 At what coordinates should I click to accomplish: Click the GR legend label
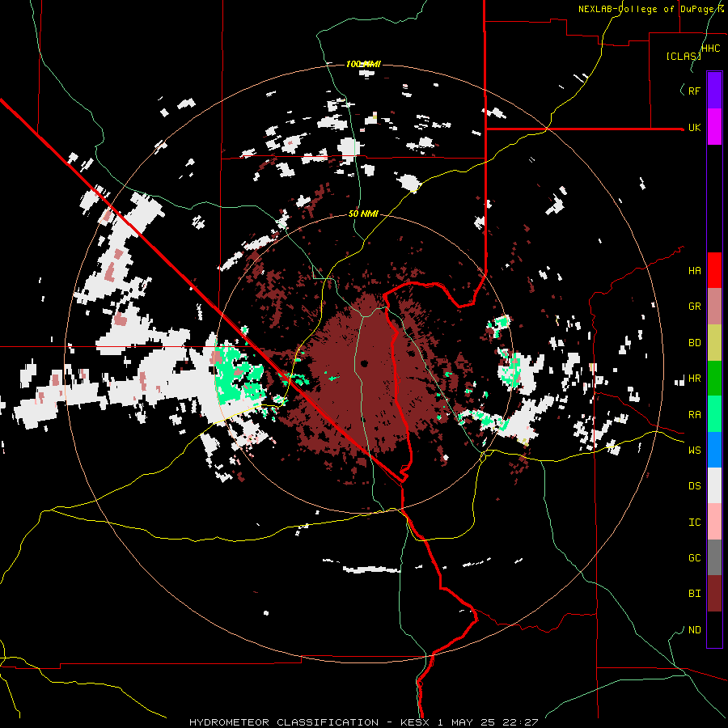[694, 307]
